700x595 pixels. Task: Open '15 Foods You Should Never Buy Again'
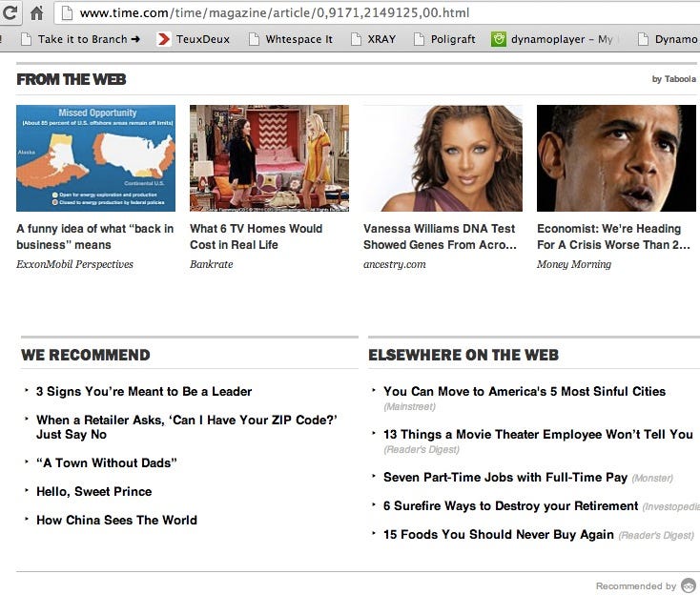click(499, 534)
